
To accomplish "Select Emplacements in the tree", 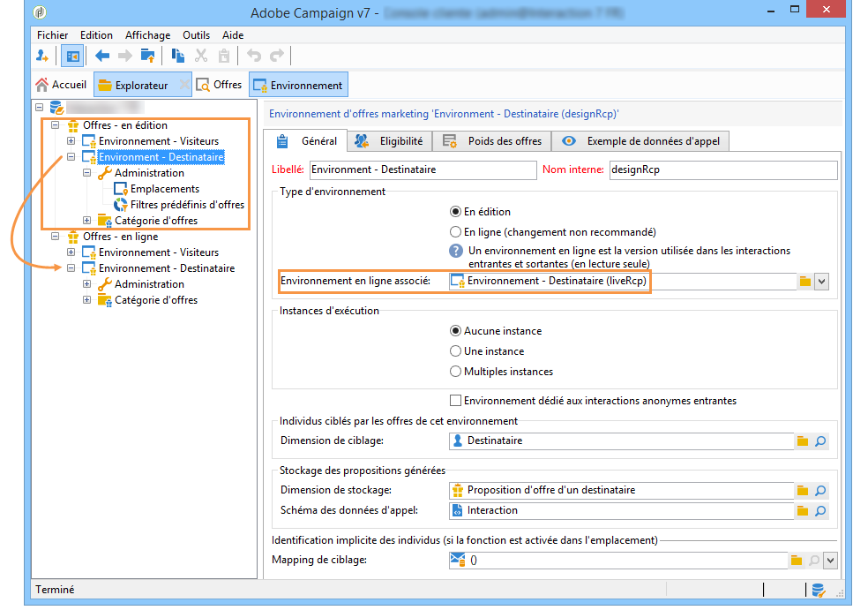I will tap(164, 189).
